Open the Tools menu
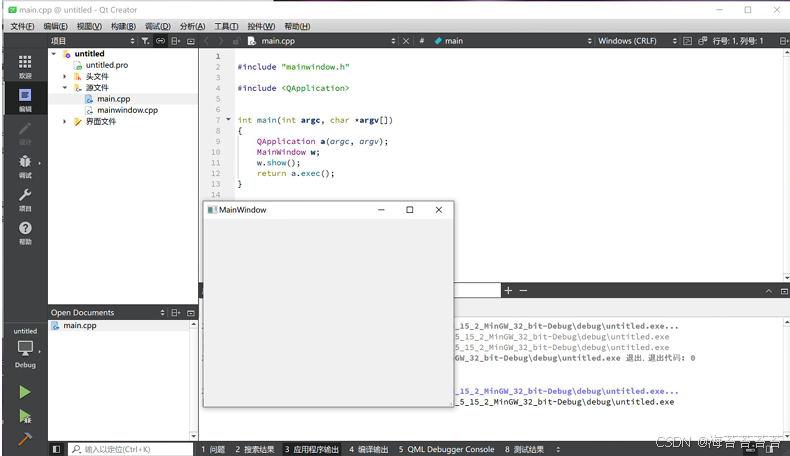 (x=226, y=26)
